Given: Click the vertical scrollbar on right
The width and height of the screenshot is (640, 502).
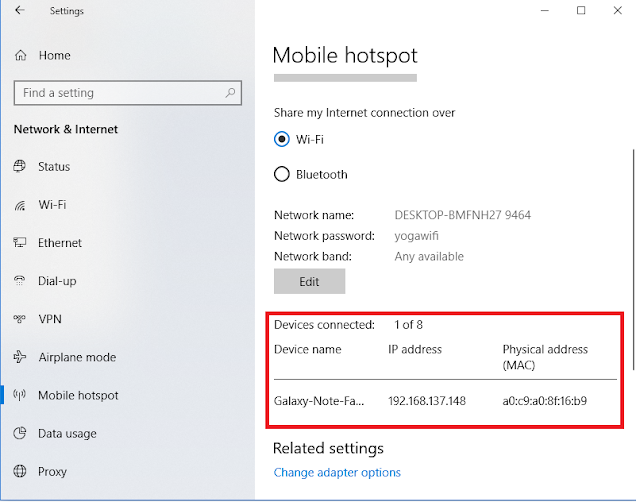Looking at the screenshot, I should click(633, 260).
